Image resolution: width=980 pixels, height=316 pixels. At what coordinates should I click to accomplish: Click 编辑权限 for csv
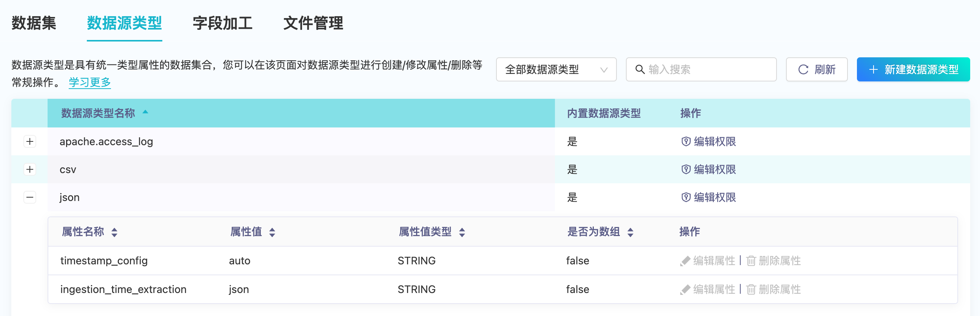[x=708, y=169]
